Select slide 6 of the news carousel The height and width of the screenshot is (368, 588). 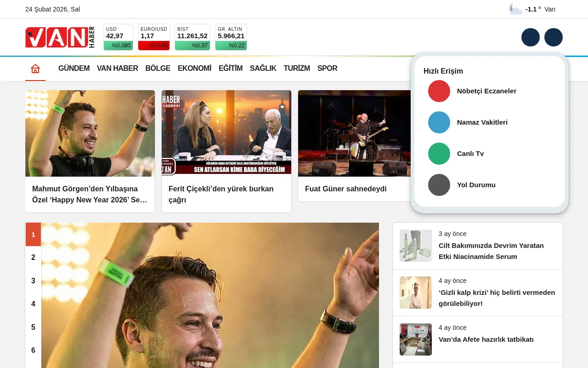pyautogui.click(x=33, y=350)
